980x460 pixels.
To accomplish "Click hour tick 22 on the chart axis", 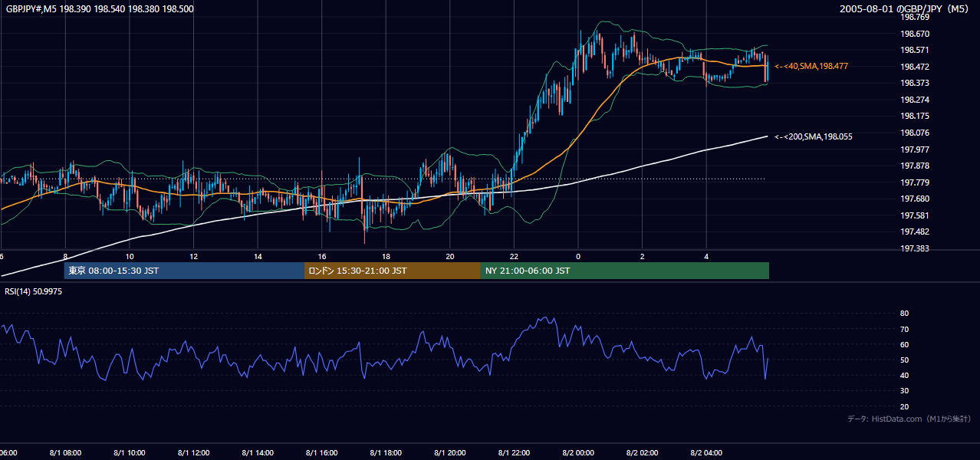I will pos(514,257).
